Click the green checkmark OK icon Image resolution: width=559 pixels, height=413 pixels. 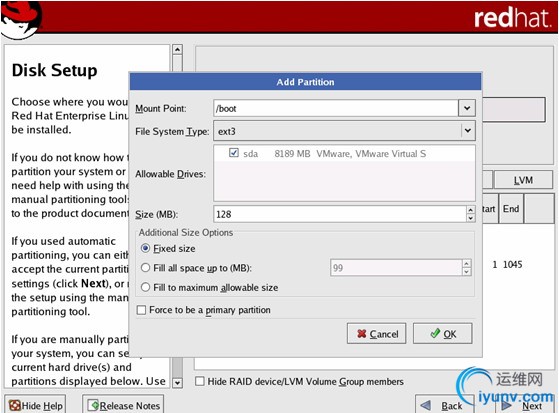[x=435, y=333]
